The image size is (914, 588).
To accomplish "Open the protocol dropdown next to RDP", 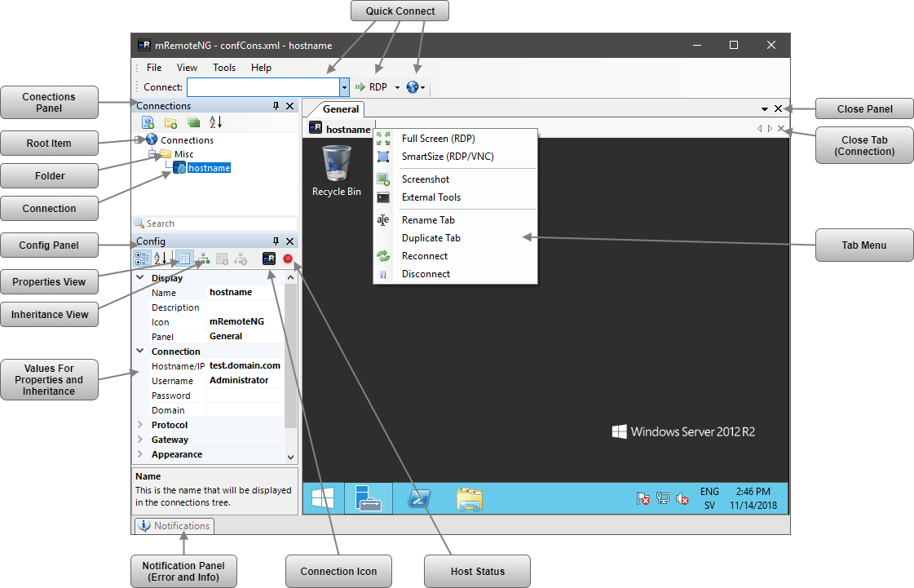I will pyautogui.click(x=397, y=86).
